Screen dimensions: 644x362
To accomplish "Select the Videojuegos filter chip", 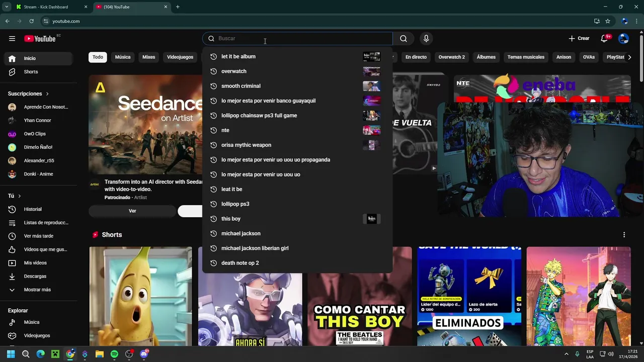I will coord(180,57).
